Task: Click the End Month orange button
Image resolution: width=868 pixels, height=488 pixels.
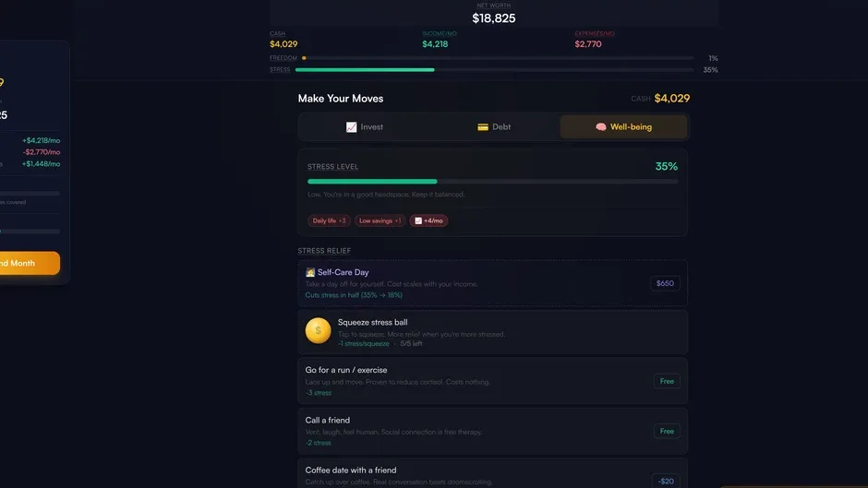Action: click(29, 263)
